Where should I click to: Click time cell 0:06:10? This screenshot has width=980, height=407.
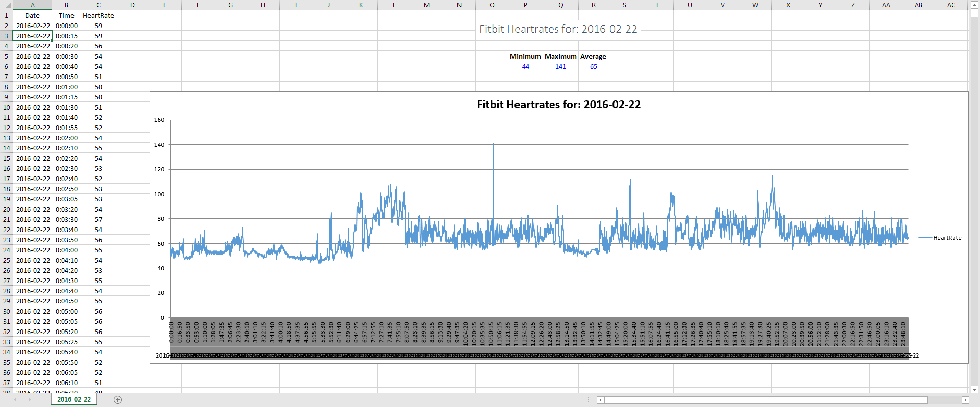[66, 383]
